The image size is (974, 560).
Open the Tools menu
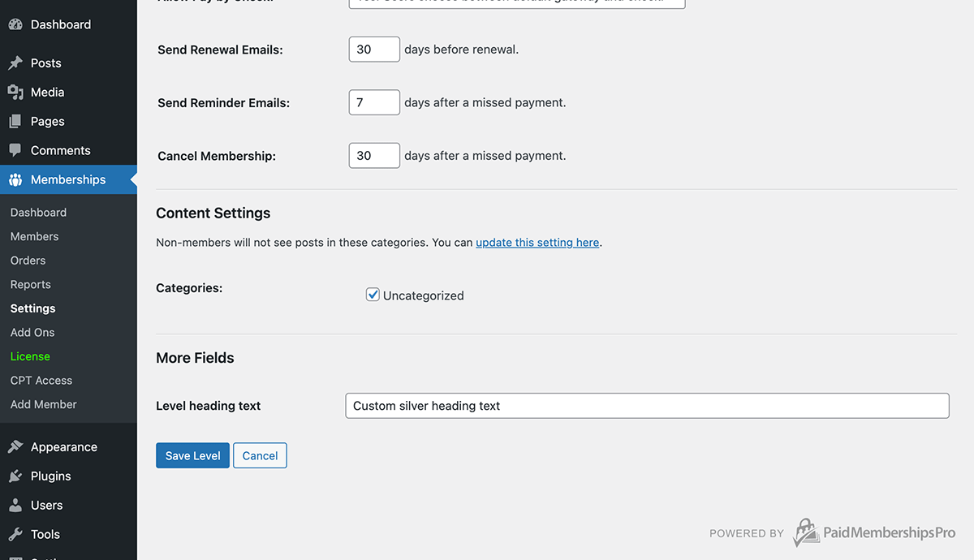pos(68,535)
